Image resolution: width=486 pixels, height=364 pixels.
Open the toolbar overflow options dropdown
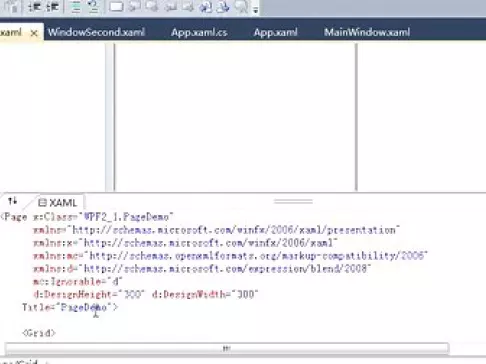point(255,10)
